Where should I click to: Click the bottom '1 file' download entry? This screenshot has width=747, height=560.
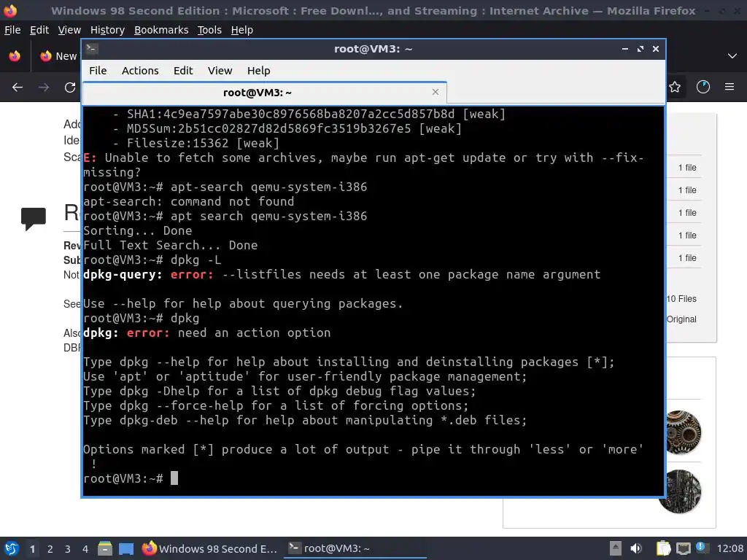687,258
